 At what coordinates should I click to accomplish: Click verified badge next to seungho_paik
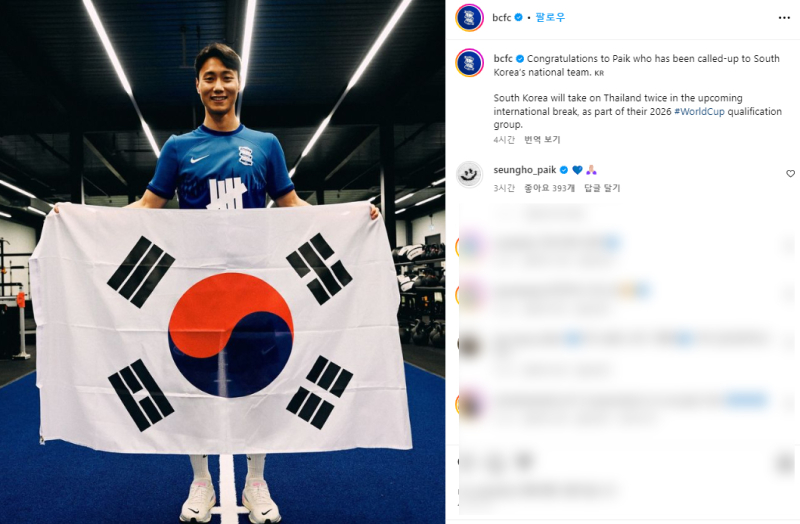coord(564,170)
